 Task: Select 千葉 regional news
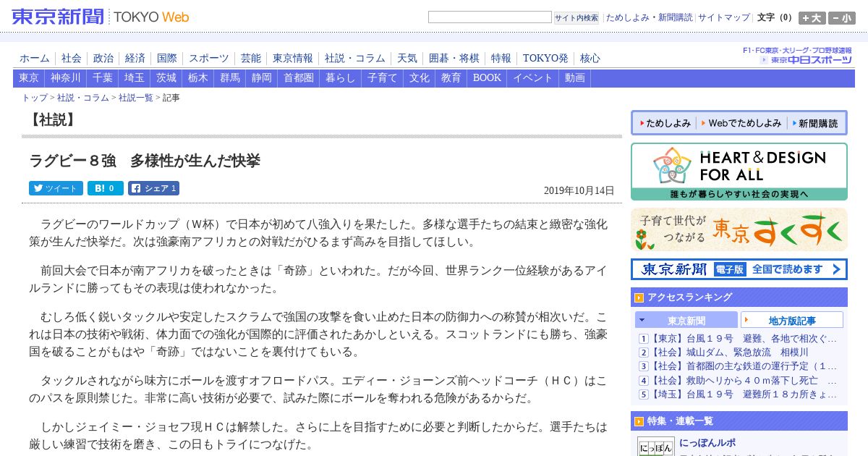click(x=103, y=78)
